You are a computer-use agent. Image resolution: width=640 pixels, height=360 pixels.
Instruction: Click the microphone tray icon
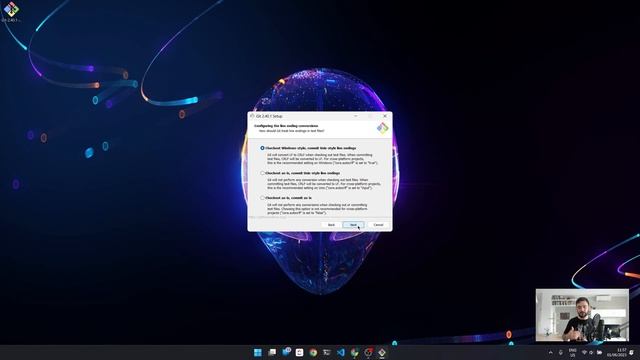coord(560,353)
